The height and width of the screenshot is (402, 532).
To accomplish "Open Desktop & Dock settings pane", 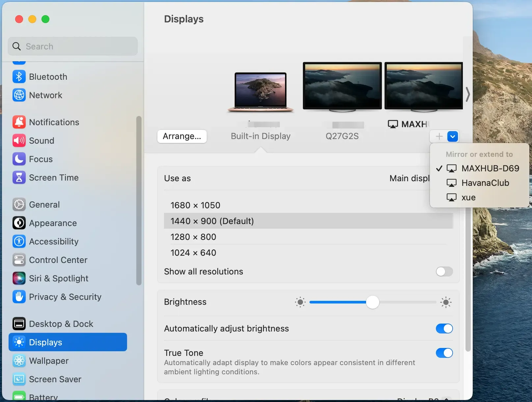I will (x=68, y=324).
